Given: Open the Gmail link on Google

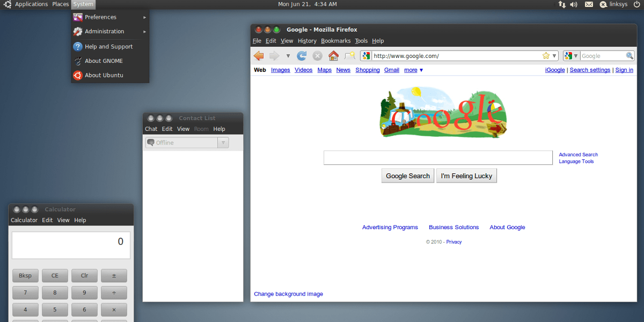Looking at the screenshot, I should (392, 70).
